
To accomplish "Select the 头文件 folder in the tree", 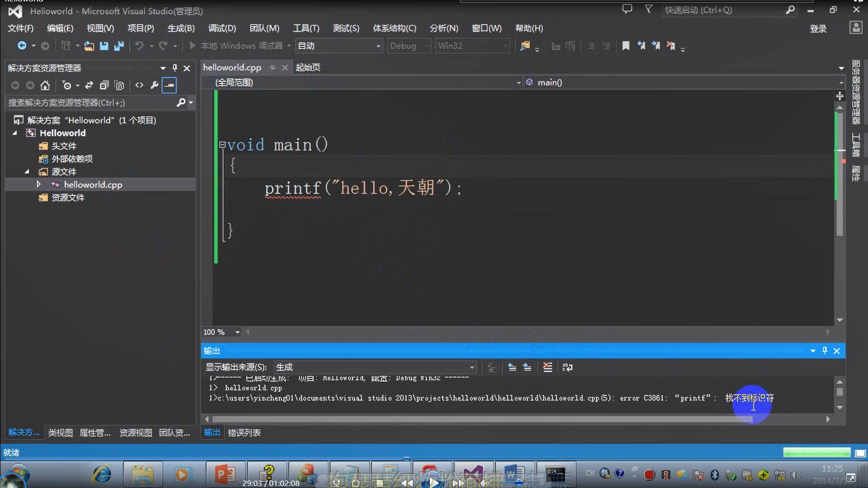I will [64, 146].
